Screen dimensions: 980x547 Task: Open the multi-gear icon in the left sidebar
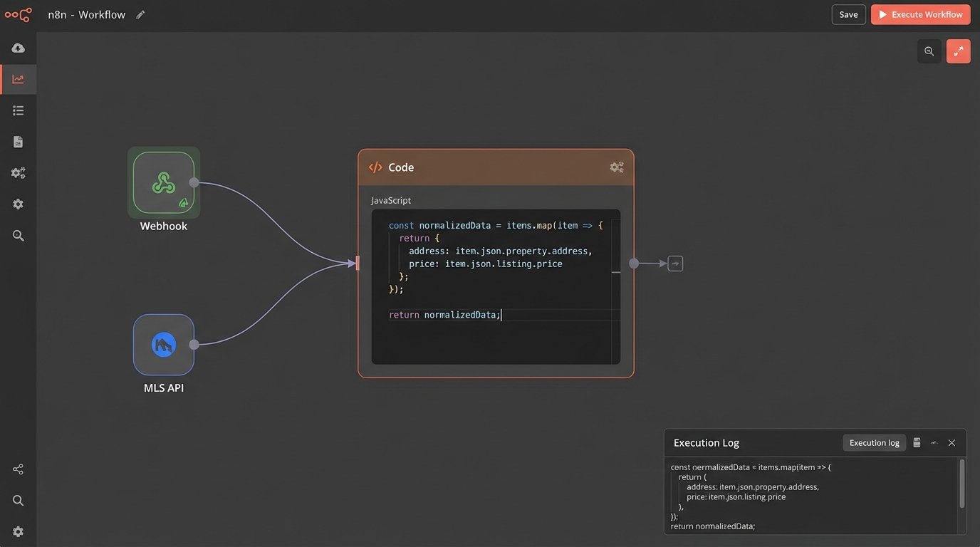tap(18, 173)
